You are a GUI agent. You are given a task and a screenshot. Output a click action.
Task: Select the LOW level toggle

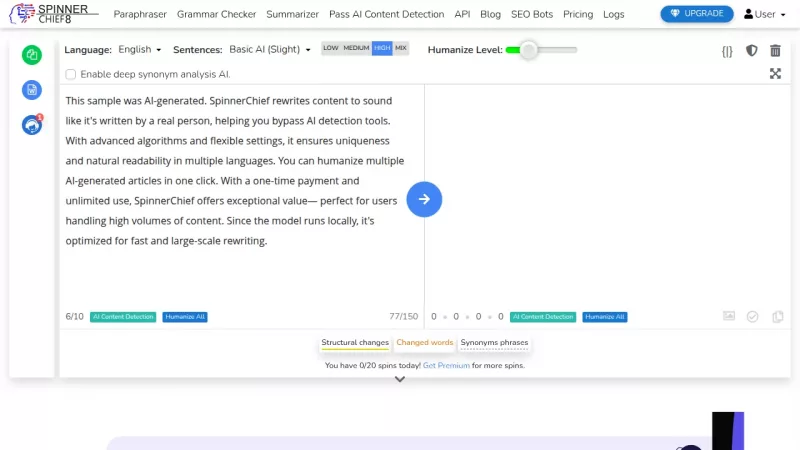331,48
